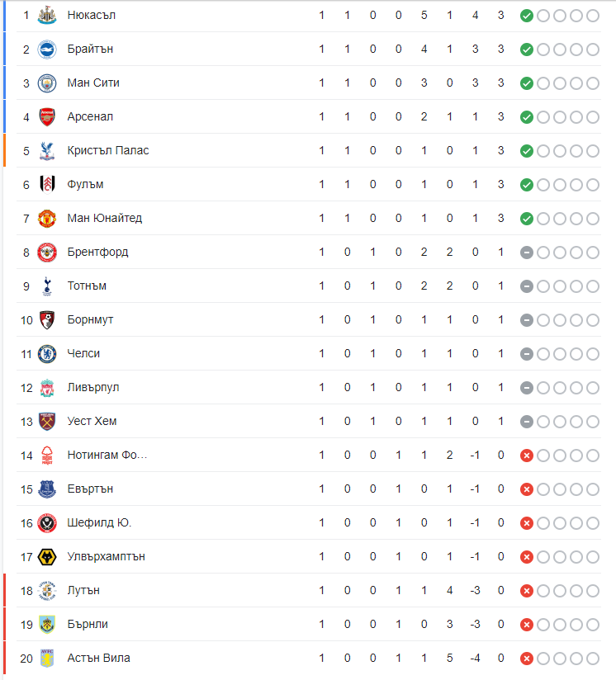The image size is (616, 680).
Task: Open the Нотингам Фо… team link
Action: (107, 455)
